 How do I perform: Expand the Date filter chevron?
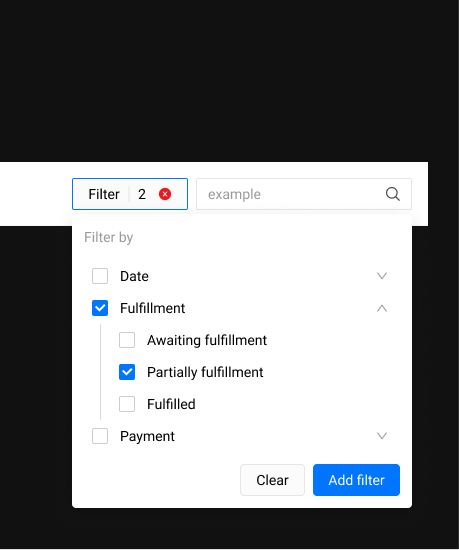[x=382, y=276]
